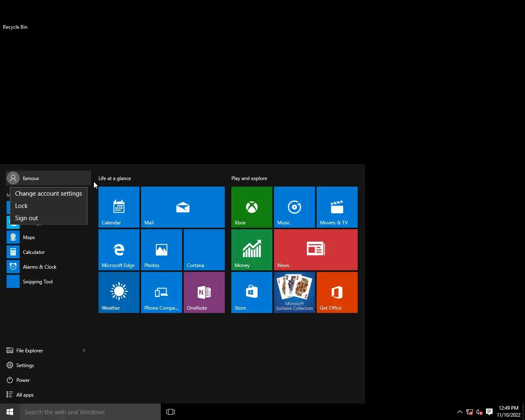Show hidden tray icons chevron

point(460,412)
